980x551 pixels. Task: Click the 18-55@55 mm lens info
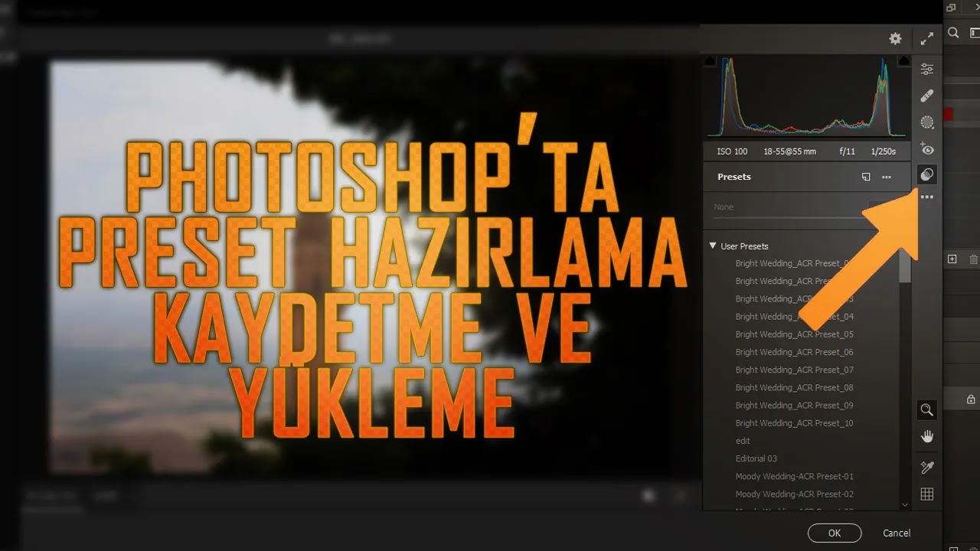pos(789,152)
